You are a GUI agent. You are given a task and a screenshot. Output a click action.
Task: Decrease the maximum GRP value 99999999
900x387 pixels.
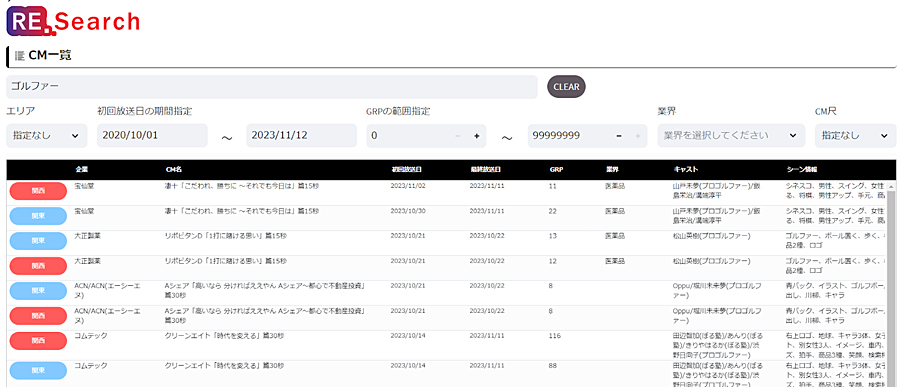pos(619,136)
